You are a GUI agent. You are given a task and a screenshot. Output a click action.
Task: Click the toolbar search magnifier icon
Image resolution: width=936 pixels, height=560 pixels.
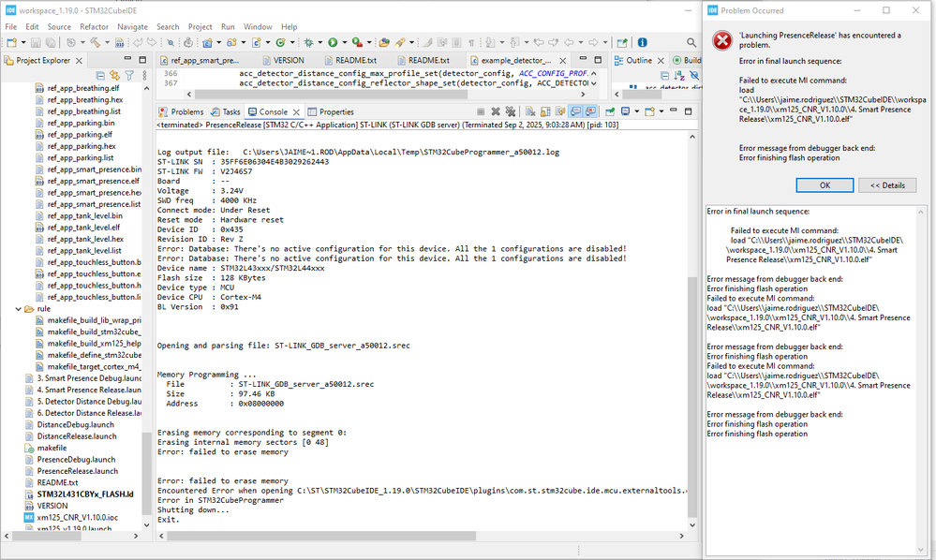[x=691, y=42]
